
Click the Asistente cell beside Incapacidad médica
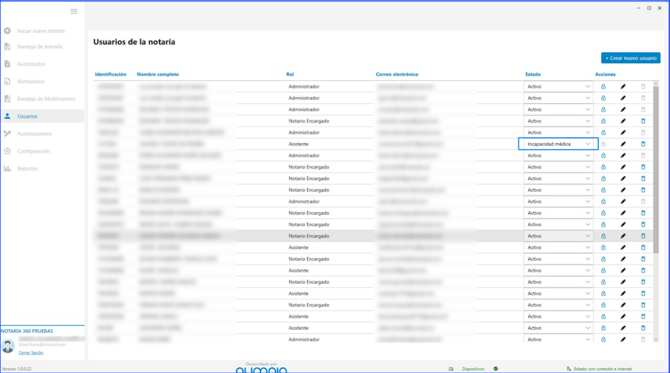pyautogui.click(x=298, y=144)
